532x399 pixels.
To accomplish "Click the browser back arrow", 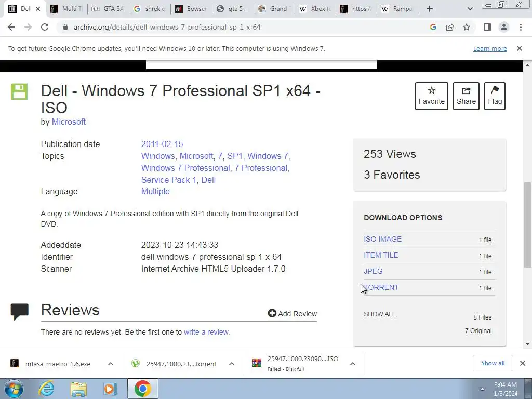I will [x=11, y=27].
